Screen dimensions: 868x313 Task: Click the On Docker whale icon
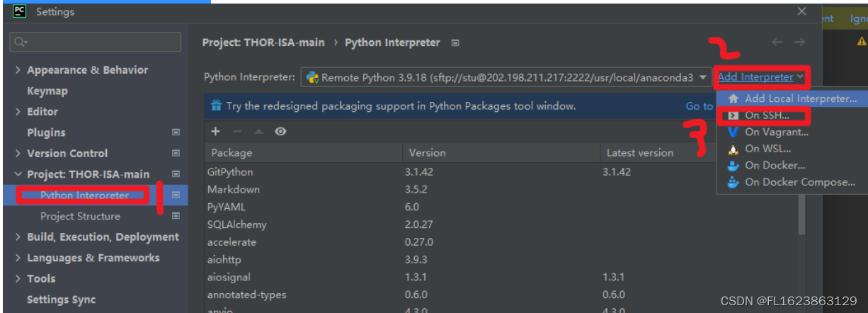[733, 165]
